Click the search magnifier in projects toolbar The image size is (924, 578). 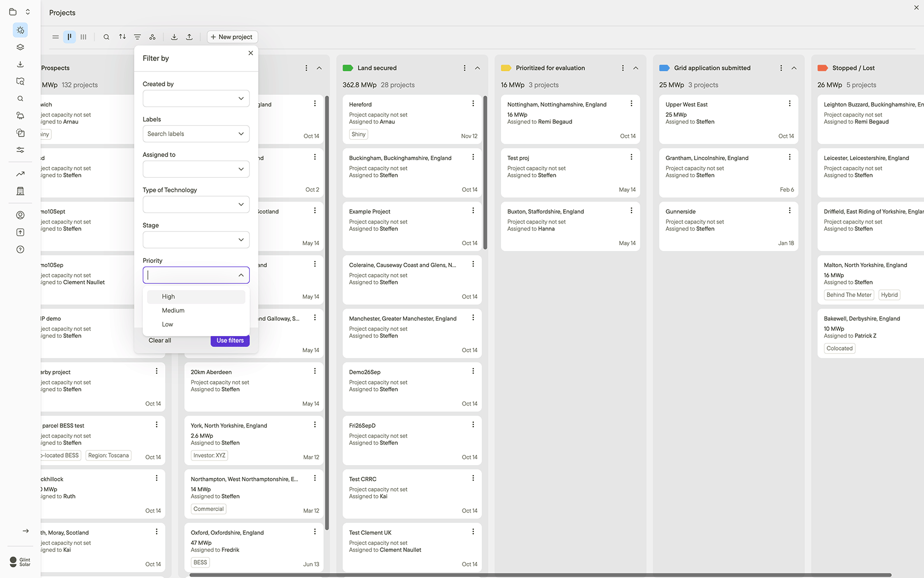(106, 37)
